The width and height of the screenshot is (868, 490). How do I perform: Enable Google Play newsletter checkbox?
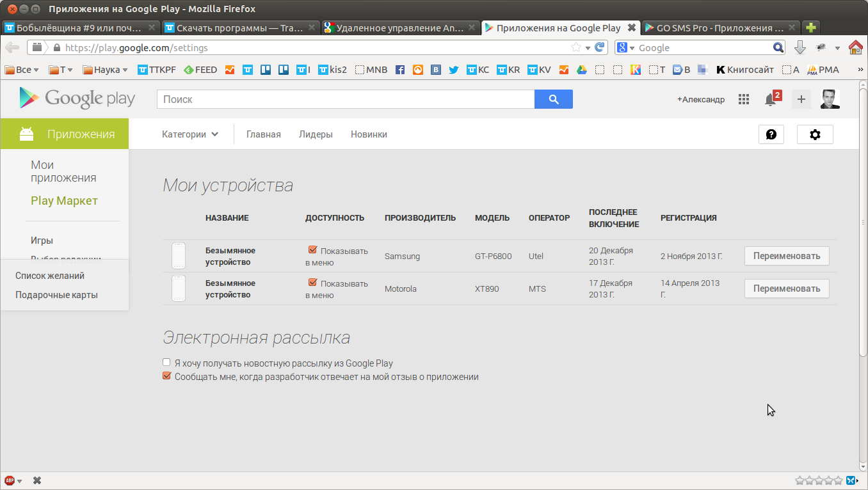[x=167, y=363]
